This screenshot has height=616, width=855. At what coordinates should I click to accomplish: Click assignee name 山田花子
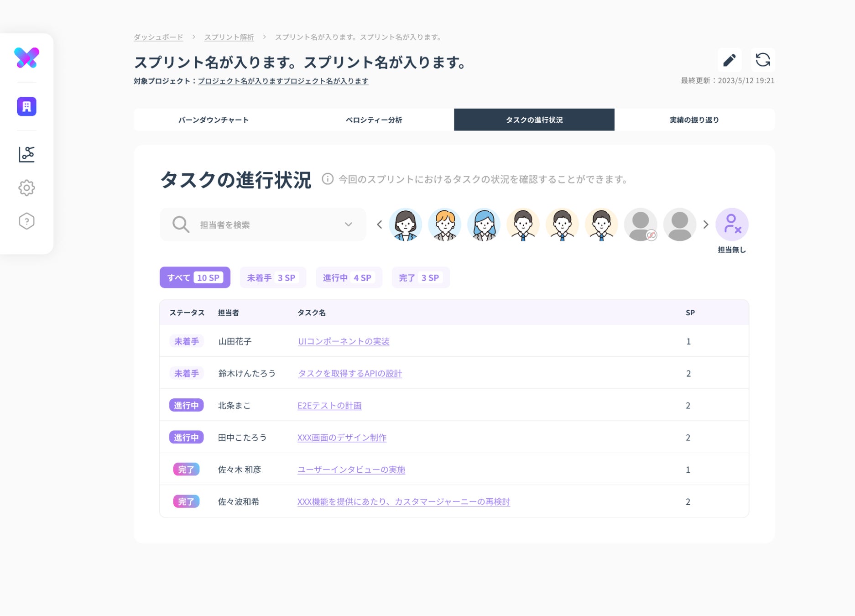235,341
